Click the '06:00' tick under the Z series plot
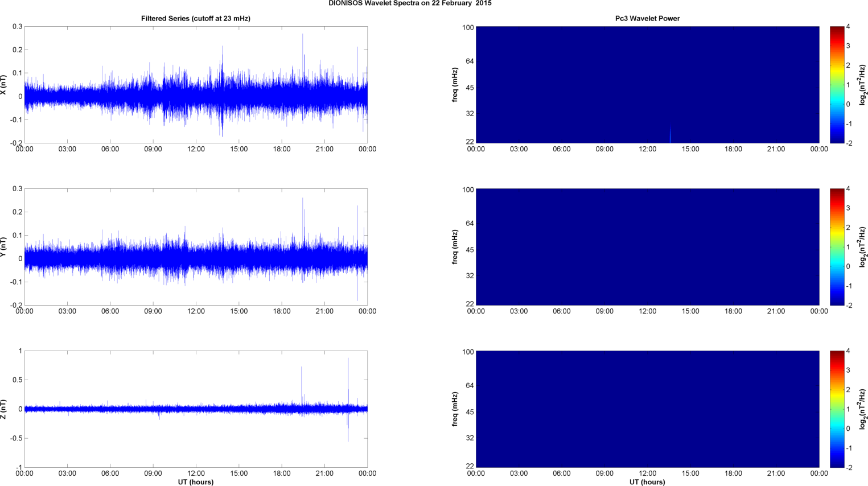Screen dimensions: 868x486 (110, 473)
